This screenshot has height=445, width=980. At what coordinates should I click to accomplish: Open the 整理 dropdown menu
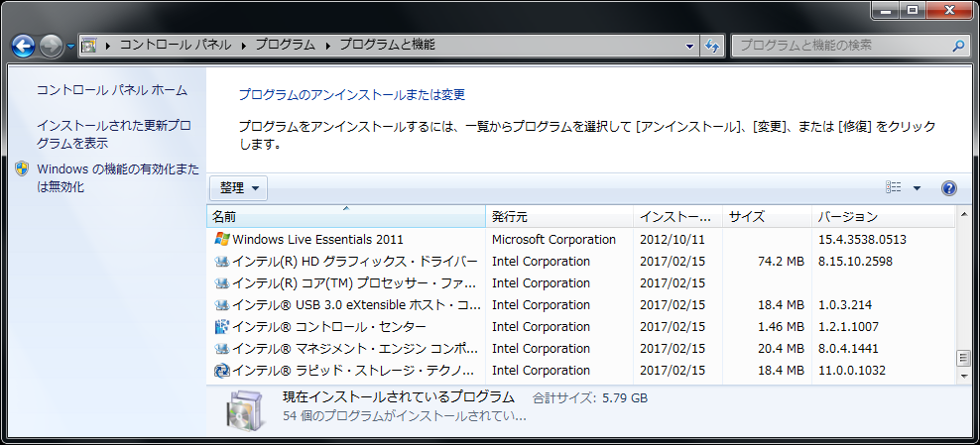click(238, 188)
